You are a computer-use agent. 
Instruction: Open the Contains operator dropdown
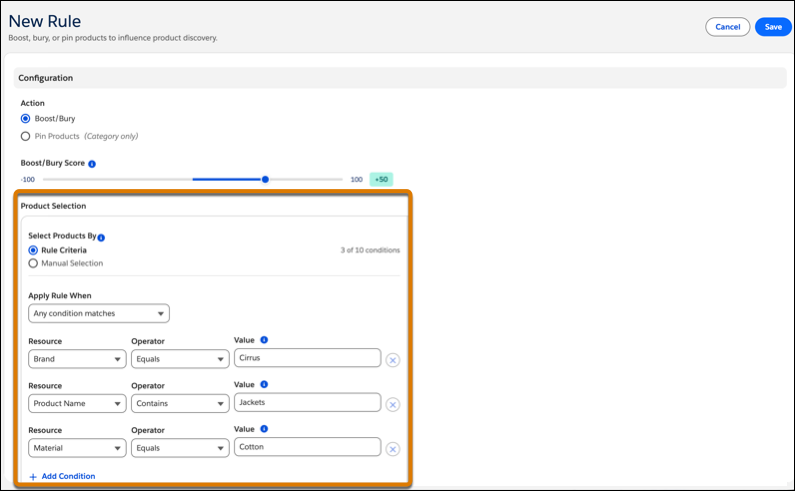(180, 404)
